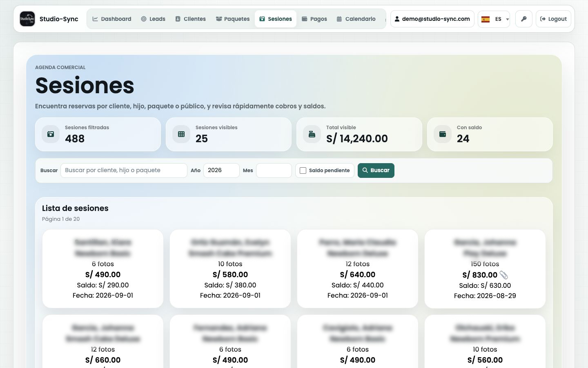Open the session card priced S/ 660.00
Screen dimensions: 588x368
pos(103,342)
